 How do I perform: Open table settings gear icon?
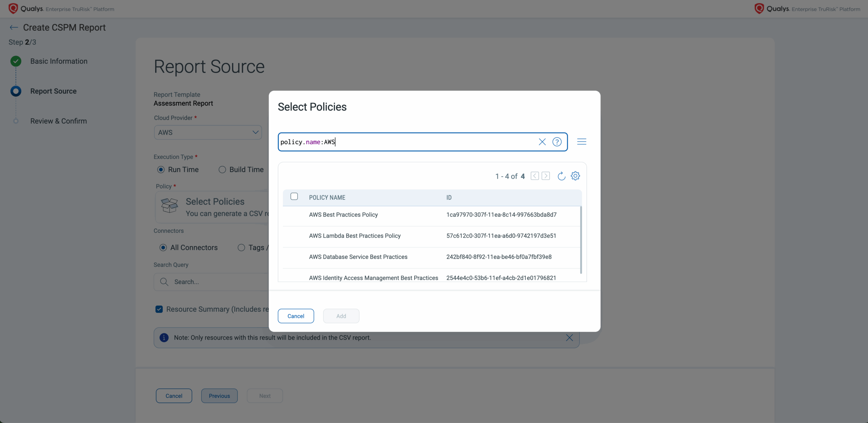point(575,176)
